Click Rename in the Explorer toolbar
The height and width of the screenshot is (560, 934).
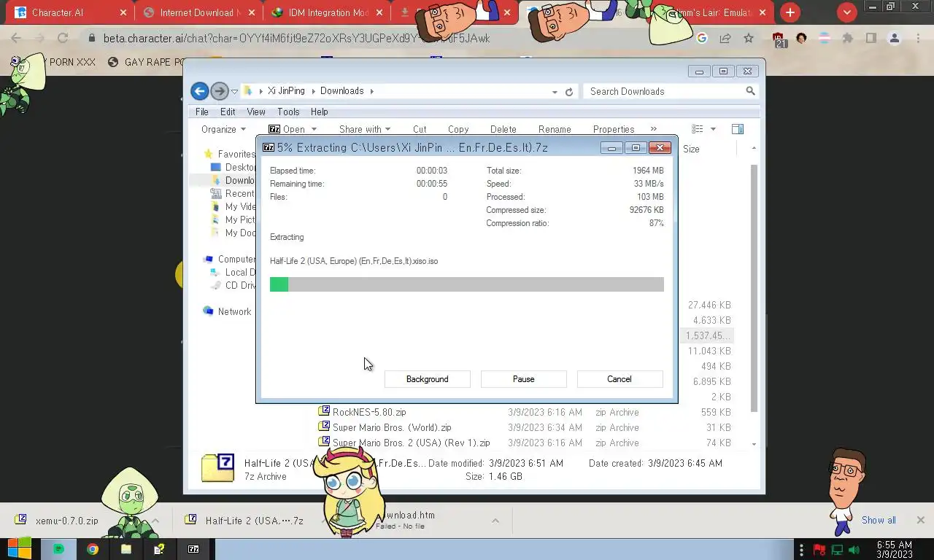[x=555, y=129]
